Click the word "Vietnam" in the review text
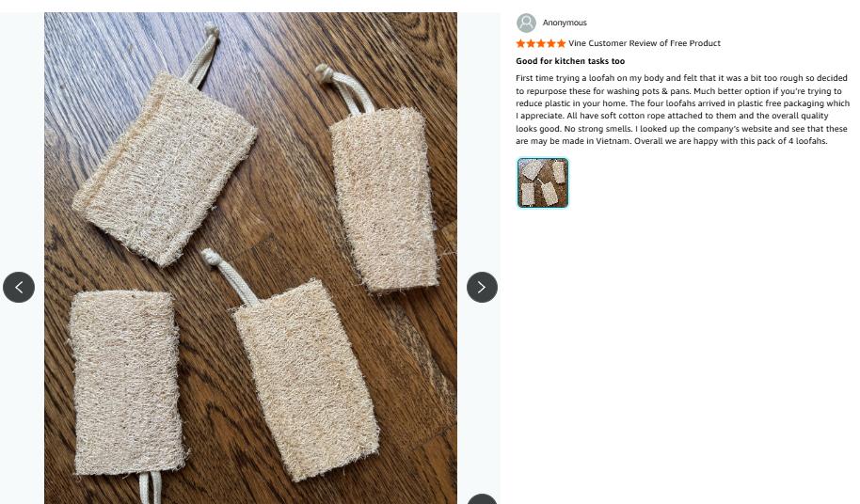Viewport: 860px width, 504px height. pyautogui.click(x=613, y=141)
